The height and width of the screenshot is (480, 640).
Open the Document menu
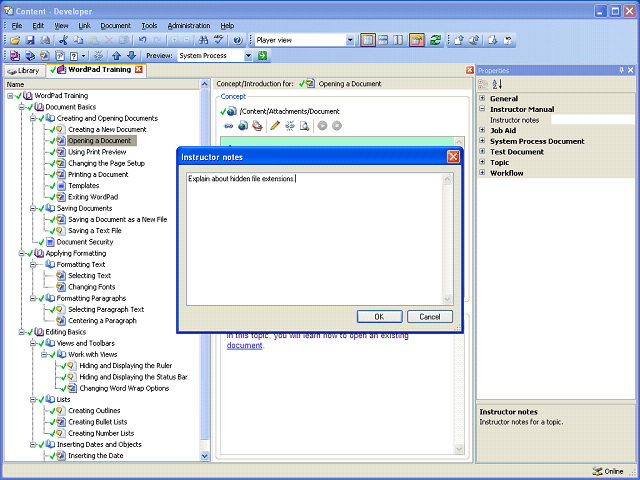[x=116, y=26]
